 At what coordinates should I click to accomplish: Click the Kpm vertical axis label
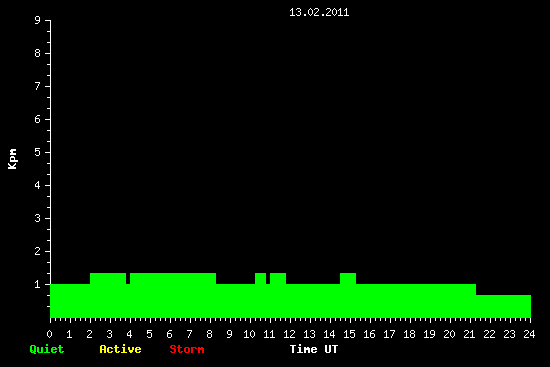(x=12, y=159)
